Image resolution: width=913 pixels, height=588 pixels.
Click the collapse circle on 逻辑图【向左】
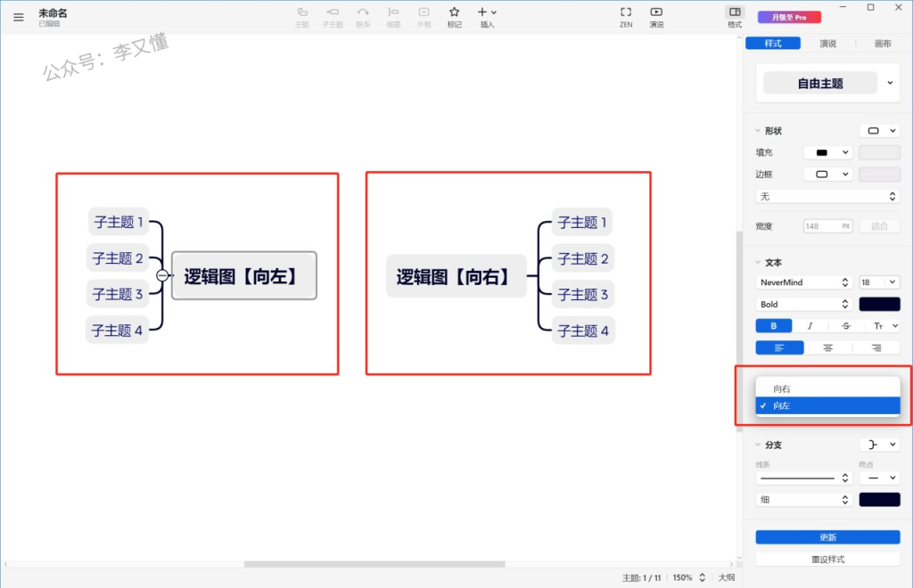point(162,276)
